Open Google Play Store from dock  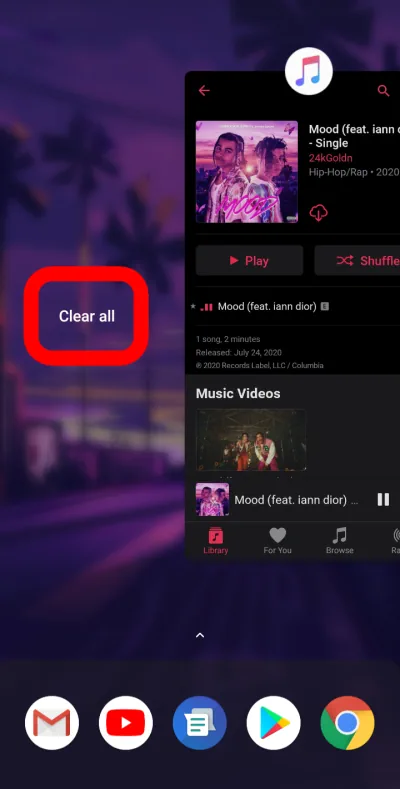click(x=274, y=723)
